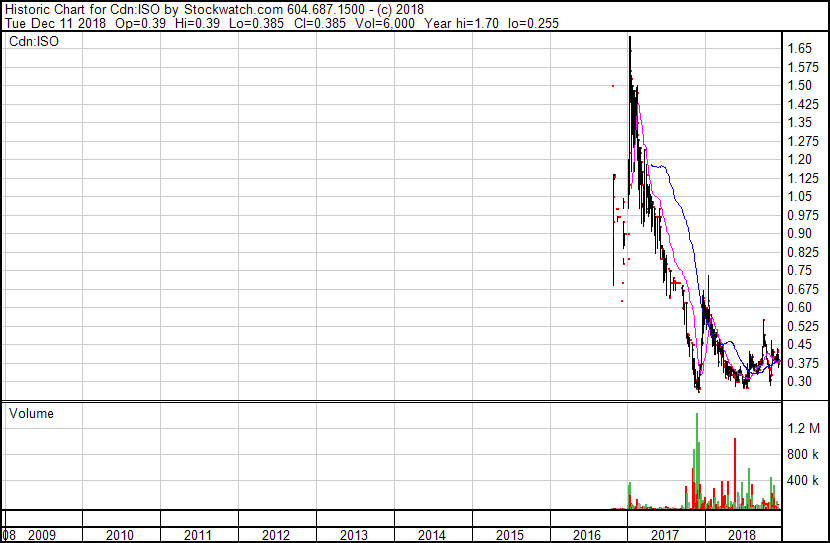Select the 2018 year label on time axis
Image resolution: width=830 pixels, height=543 pixels.
tap(742, 535)
